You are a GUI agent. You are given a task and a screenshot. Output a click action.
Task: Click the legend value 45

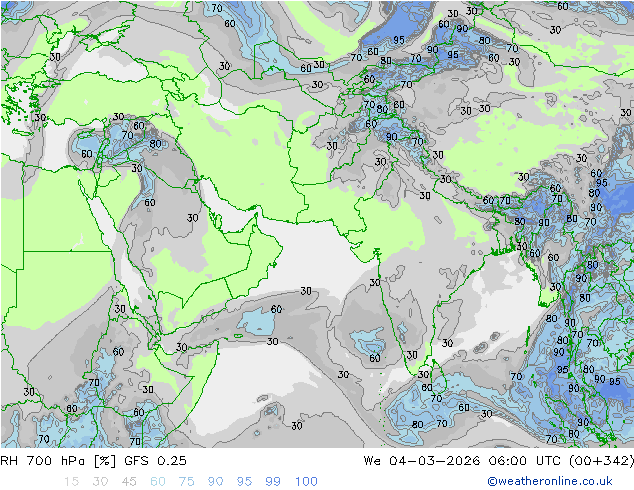coord(129,481)
